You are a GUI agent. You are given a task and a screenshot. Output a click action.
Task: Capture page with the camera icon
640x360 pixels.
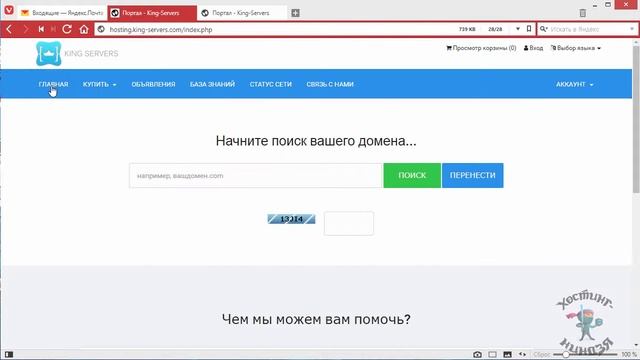coord(478,354)
